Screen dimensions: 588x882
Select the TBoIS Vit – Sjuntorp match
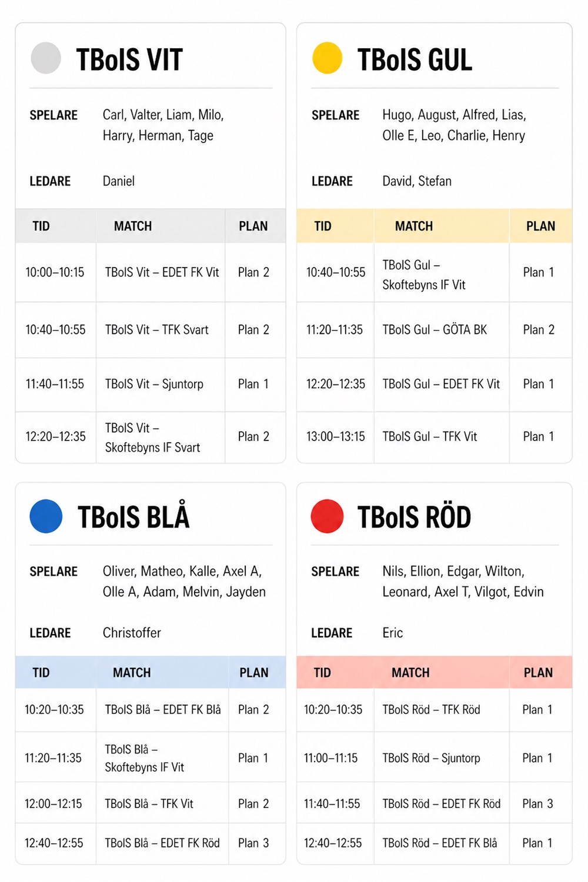pyautogui.click(x=154, y=384)
